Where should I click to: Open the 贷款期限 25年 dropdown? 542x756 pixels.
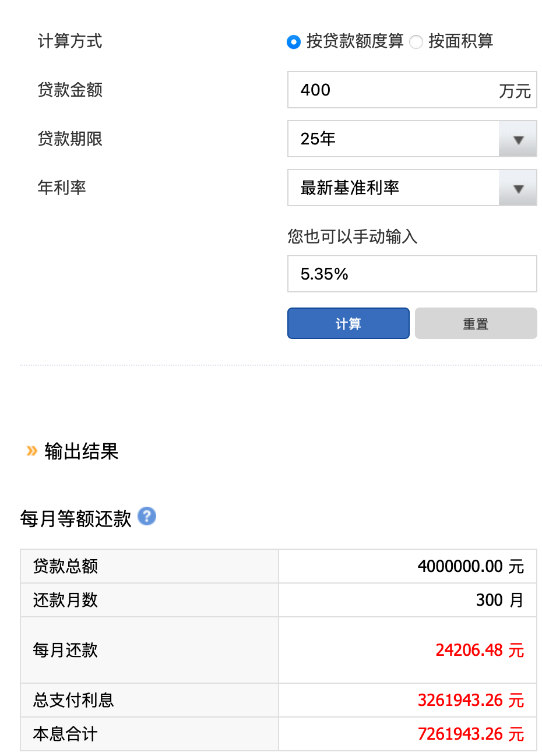393,139
